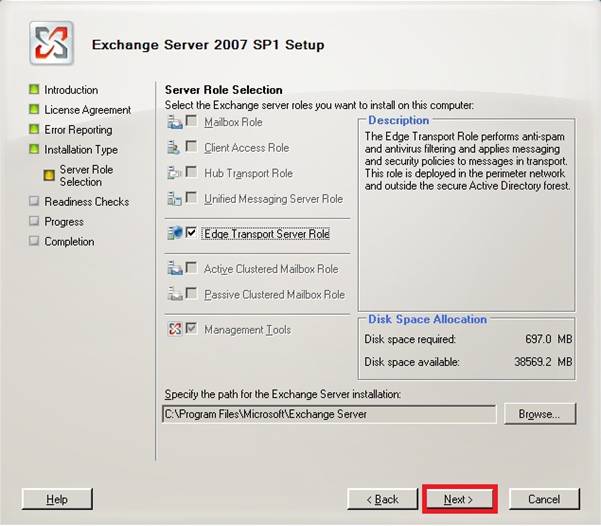Click the green Installation Type step indicator

[34, 149]
